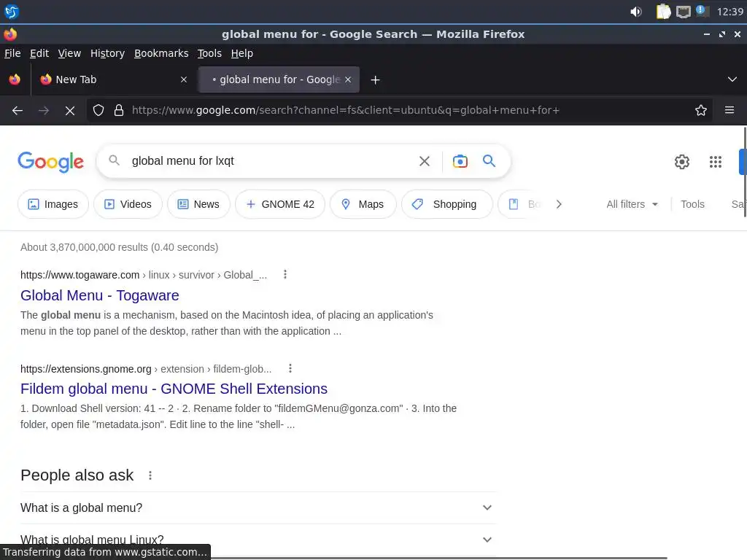The width and height of the screenshot is (747, 560).
Task: Expand What is a global menu?
Action: point(258,507)
